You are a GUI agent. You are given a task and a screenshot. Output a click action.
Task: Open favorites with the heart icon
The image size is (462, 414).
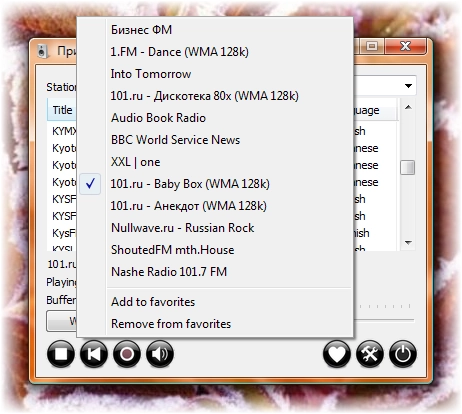(337, 354)
